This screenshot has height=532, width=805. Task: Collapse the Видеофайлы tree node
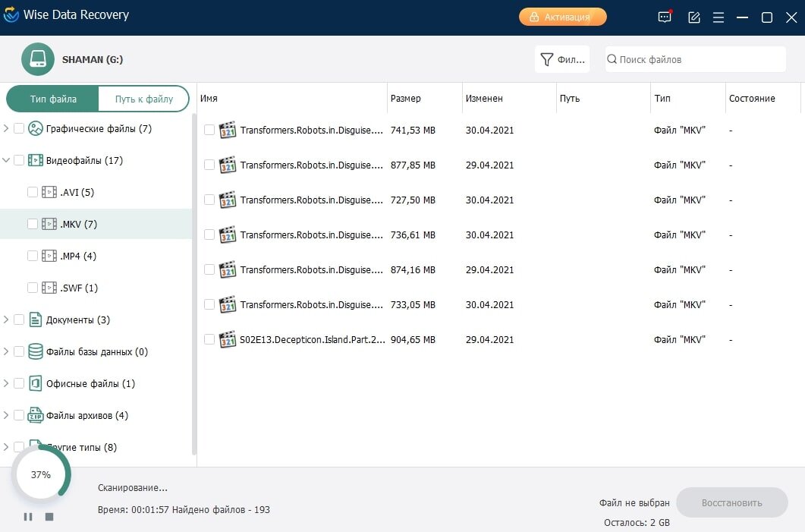pyautogui.click(x=6, y=160)
